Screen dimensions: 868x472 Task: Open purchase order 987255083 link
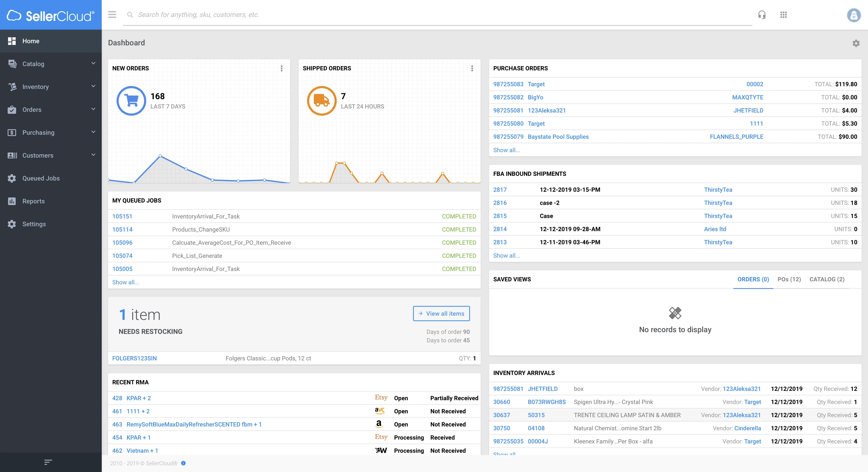tap(508, 84)
